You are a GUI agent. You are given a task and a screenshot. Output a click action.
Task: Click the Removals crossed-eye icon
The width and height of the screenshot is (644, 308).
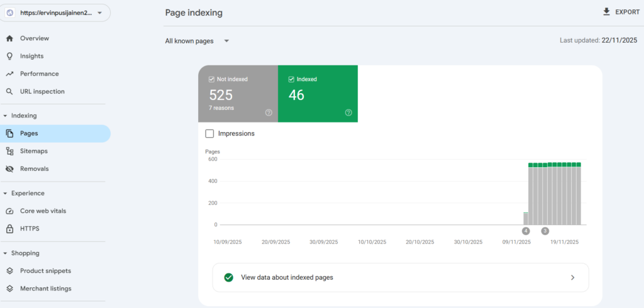pyautogui.click(x=9, y=168)
